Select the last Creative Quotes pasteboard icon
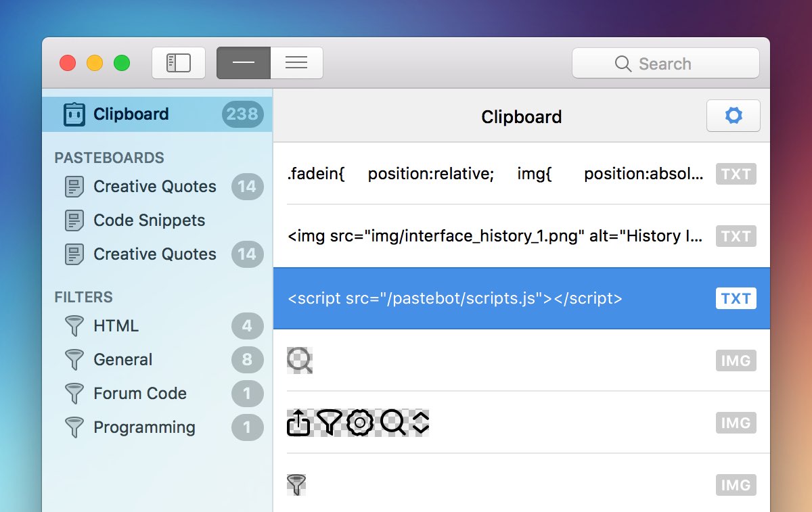This screenshot has width=812, height=512. [x=74, y=254]
